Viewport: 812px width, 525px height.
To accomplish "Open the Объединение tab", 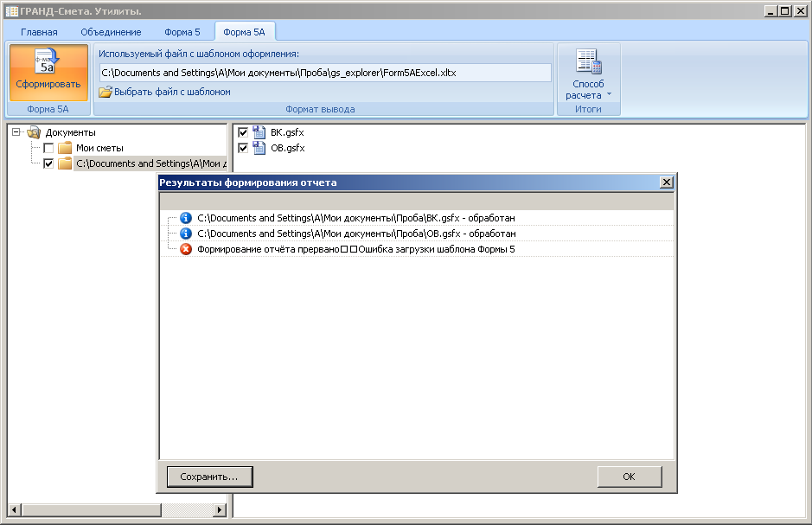I will 111,32.
